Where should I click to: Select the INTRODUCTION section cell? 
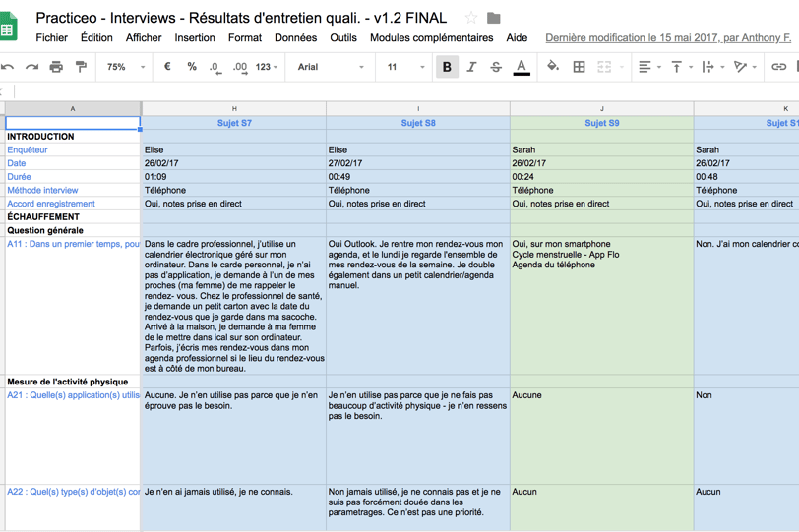(x=73, y=137)
